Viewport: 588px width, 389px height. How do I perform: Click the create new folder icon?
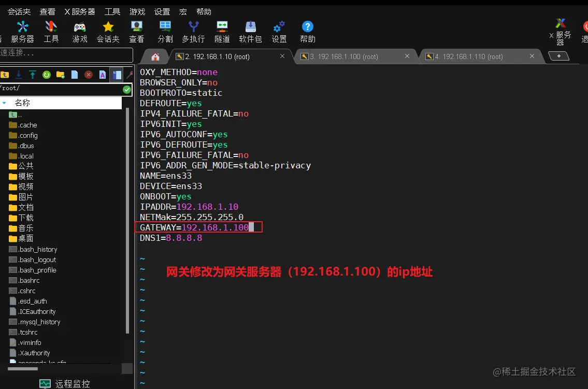(61, 75)
